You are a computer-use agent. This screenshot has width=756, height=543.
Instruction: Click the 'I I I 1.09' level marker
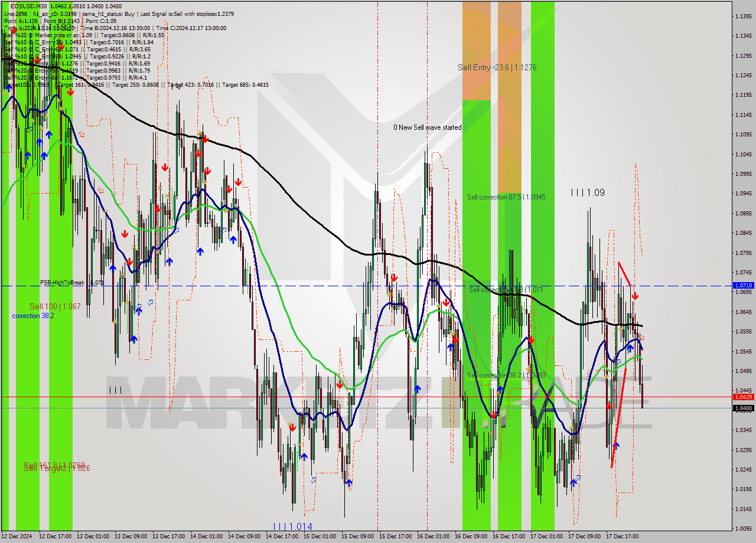pyautogui.click(x=588, y=192)
